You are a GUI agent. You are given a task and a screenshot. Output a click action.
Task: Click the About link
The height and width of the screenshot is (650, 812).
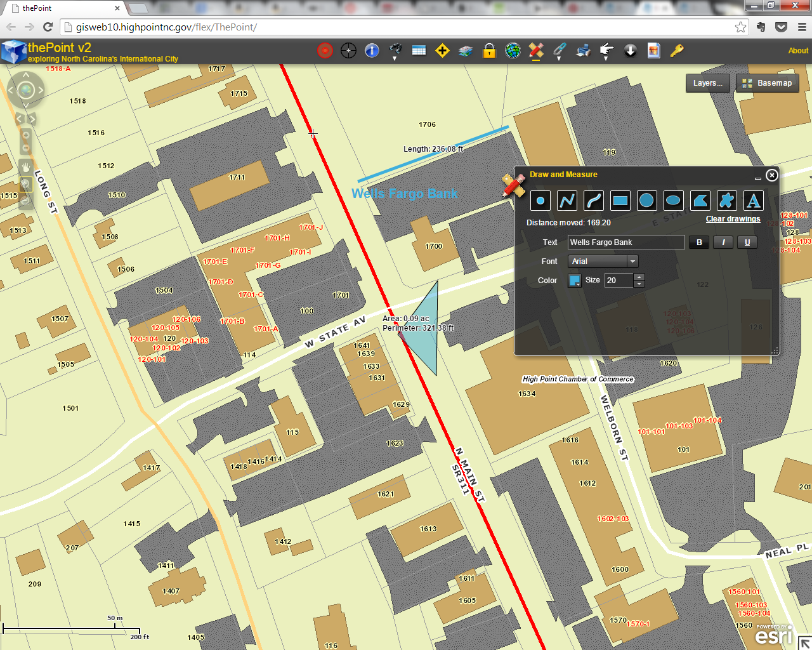click(x=798, y=51)
